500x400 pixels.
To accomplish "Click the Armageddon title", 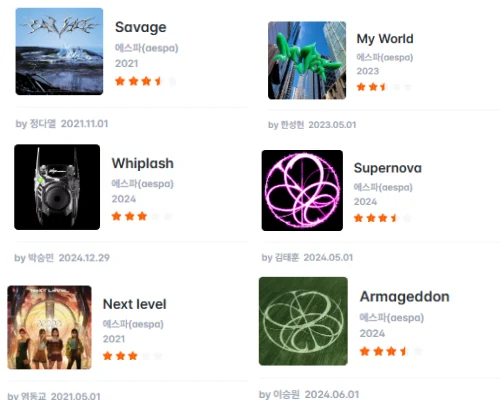I will pyautogui.click(x=405, y=297).
